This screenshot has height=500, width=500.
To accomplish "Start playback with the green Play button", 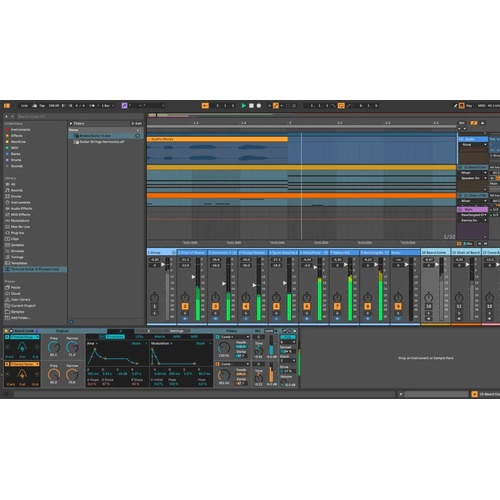I will [244, 106].
